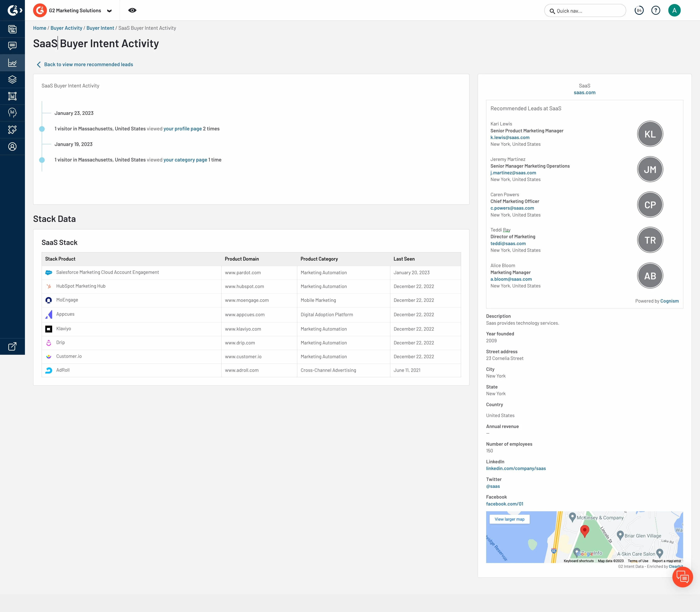Click the JM avatar for Jeremy Martinez

point(650,169)
